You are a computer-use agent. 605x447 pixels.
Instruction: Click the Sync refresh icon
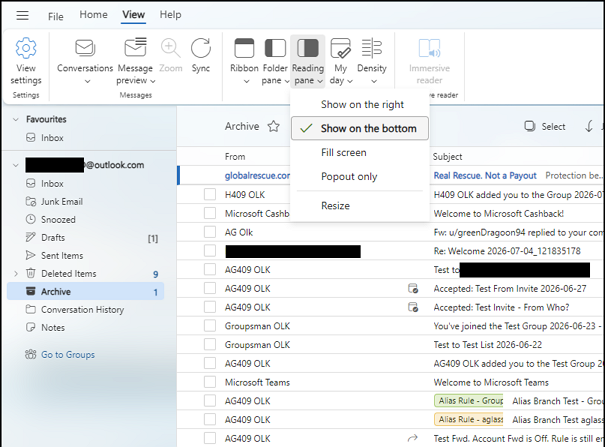[201, 48]
